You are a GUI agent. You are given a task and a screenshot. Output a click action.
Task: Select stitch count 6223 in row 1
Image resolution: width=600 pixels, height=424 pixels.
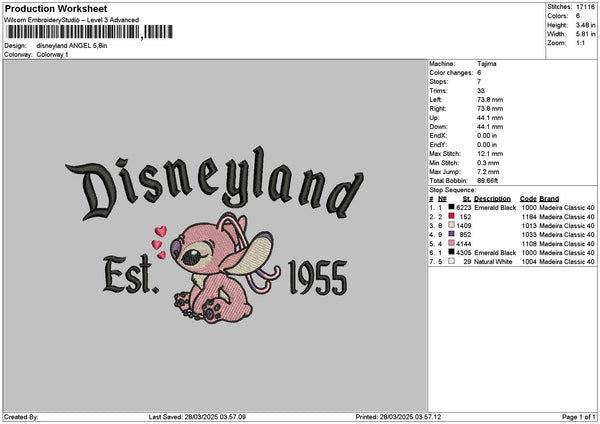click(x=464, y=208)
